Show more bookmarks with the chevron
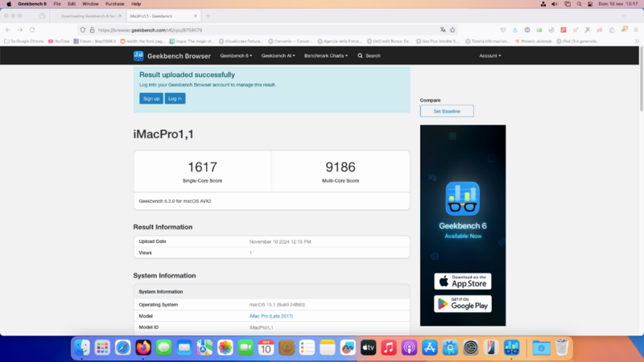 (x=637, y=41)
